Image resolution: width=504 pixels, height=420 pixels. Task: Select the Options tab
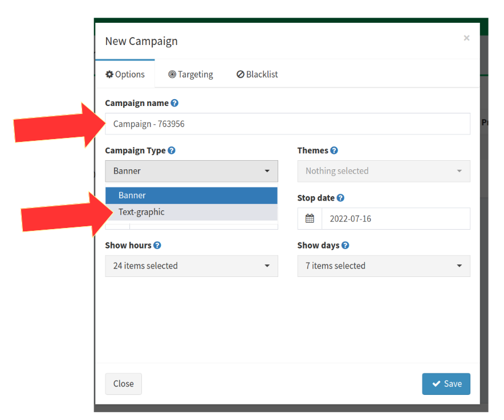coord(125,74)
